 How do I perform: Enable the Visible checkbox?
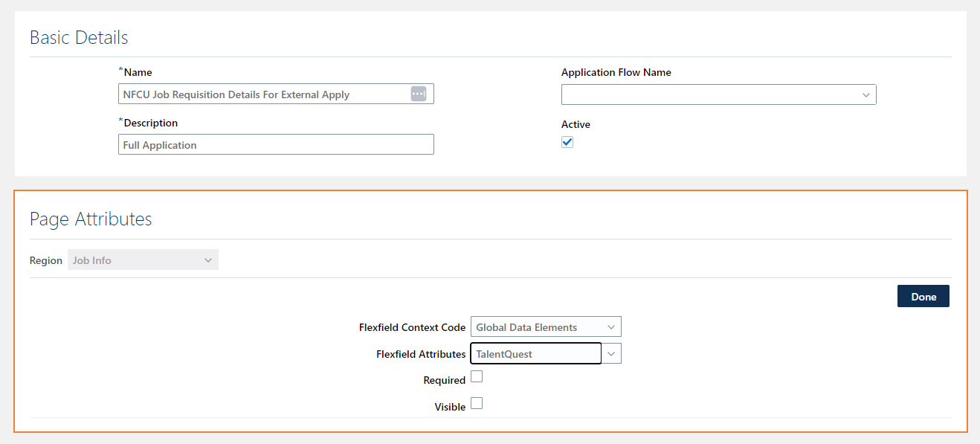point(477,402)
